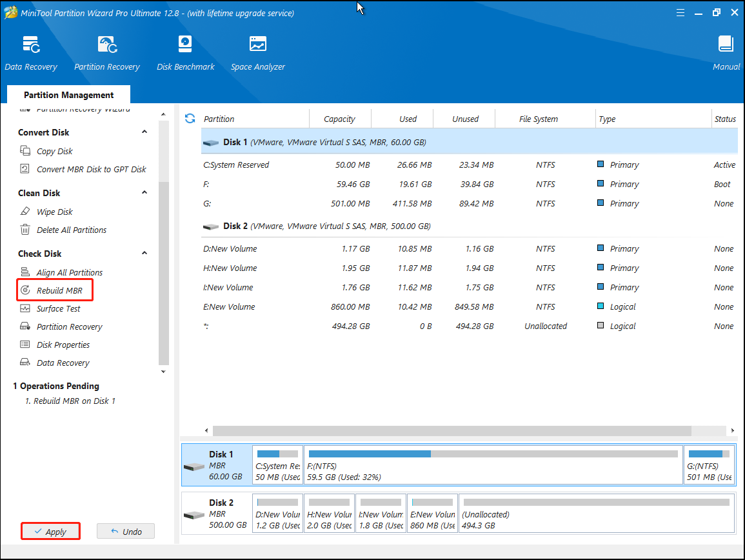
Task: Click Rebuild MBR in Check Disk section
Action: pos(54,290)
